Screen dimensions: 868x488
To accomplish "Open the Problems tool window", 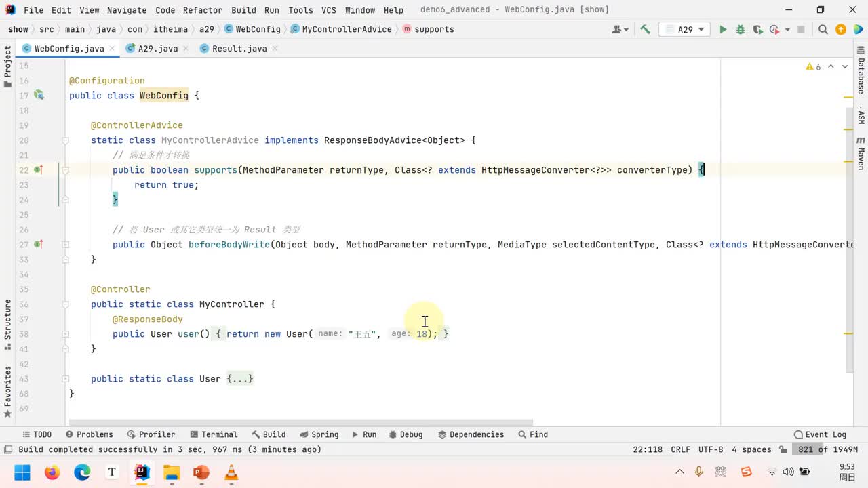I will [89, 434].
